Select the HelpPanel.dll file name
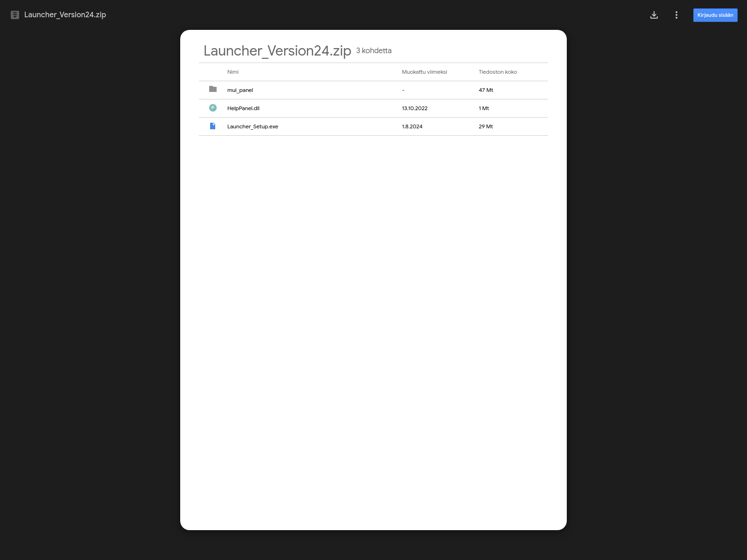Image resolution: width=747 pixels, height=560 pixels. pos(243,108)
